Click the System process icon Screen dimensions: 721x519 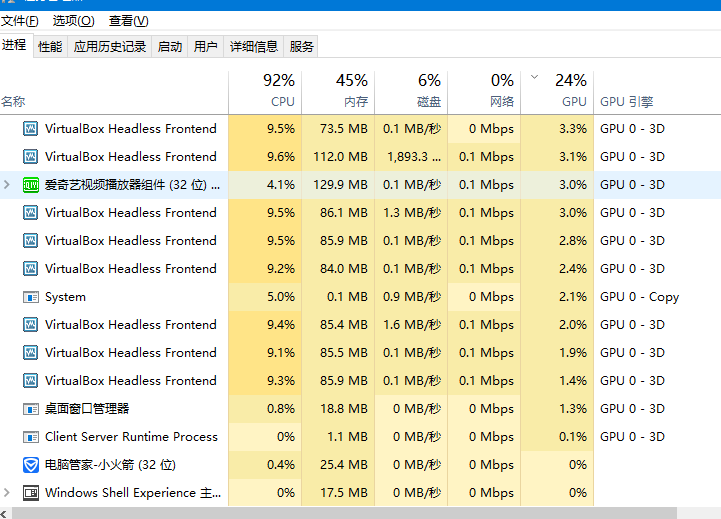click(30, 297)
